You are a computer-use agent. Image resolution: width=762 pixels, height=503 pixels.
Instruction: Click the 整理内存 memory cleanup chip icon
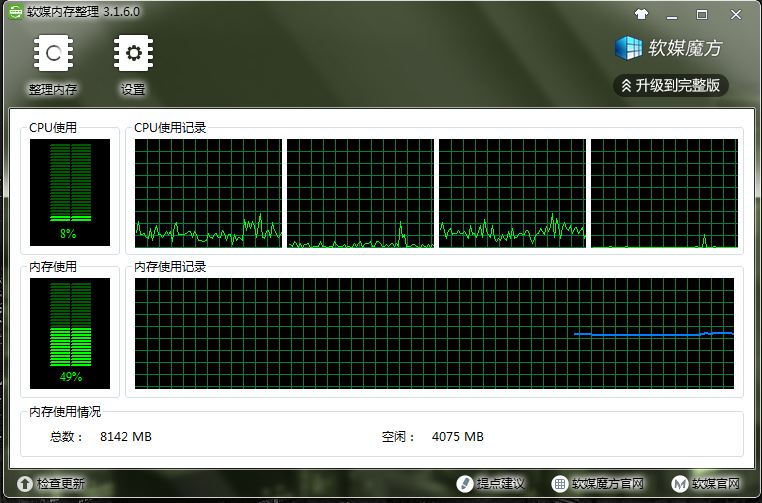(53, 53)
